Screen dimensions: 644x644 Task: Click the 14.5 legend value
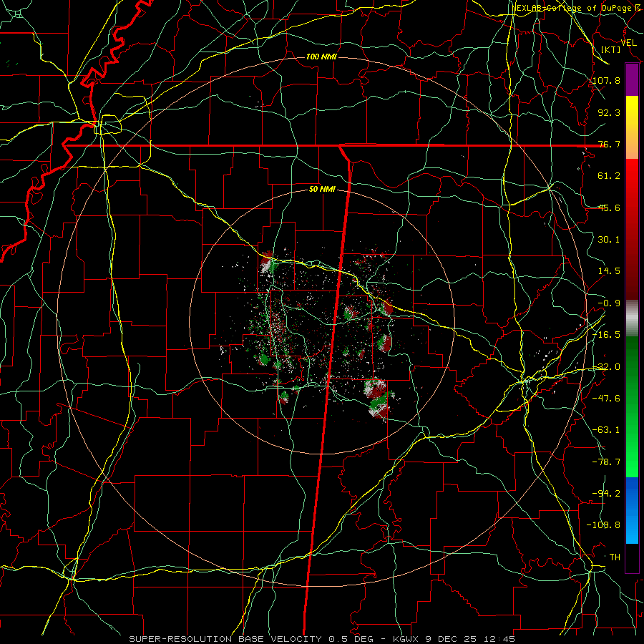pyautogui.click(x=609, y=271)
